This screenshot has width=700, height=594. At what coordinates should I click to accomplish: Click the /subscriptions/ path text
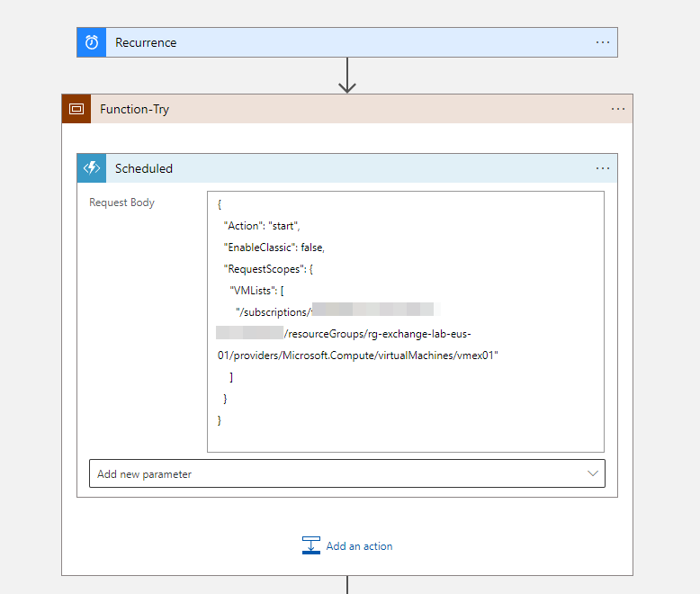click(274, 312)
